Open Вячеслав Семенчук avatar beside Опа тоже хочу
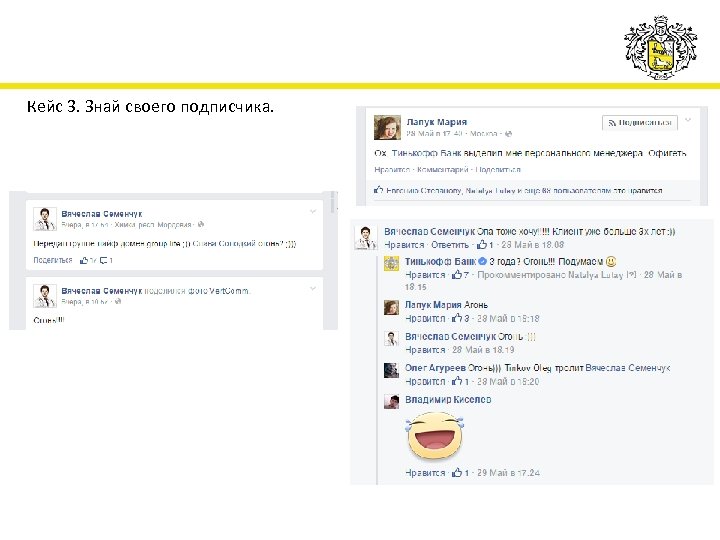720x540 pixels. 366,238
